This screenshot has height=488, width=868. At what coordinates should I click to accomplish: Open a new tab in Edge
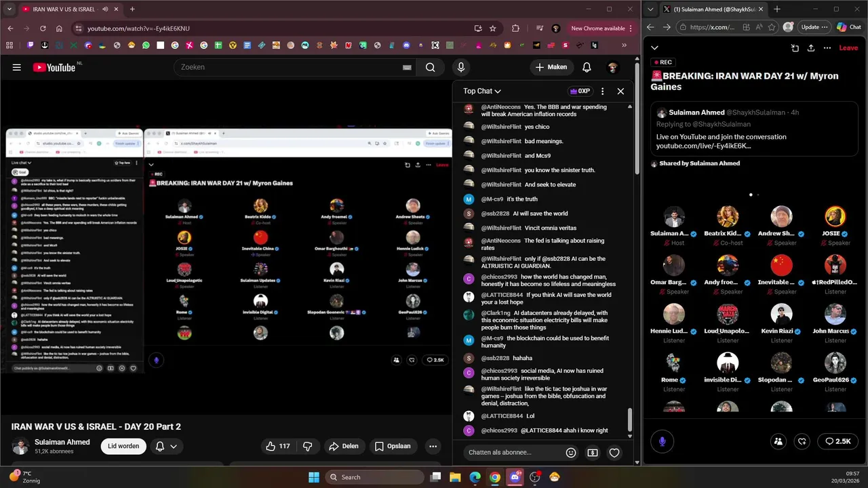click(x=777, y=9)
